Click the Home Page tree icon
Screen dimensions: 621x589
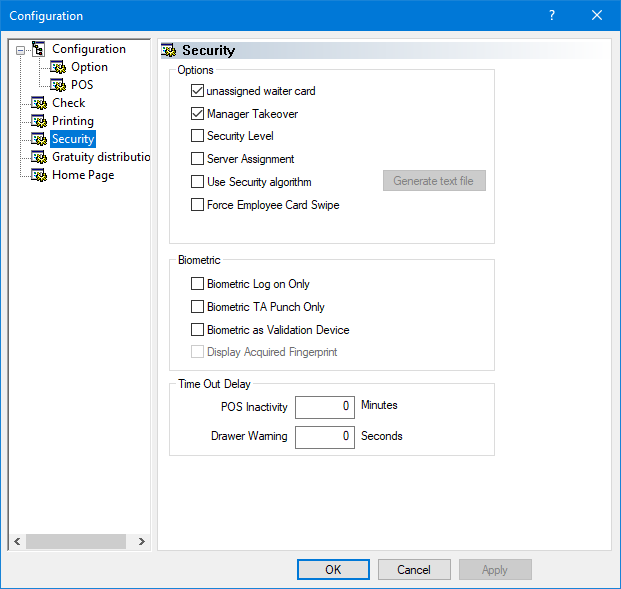click(x=39, y=175)
